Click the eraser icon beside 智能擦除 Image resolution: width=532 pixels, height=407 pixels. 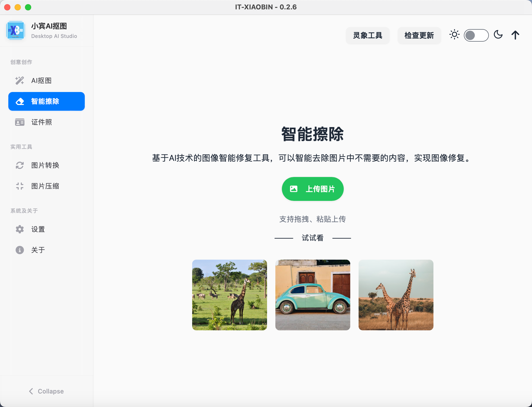point(20,101)
